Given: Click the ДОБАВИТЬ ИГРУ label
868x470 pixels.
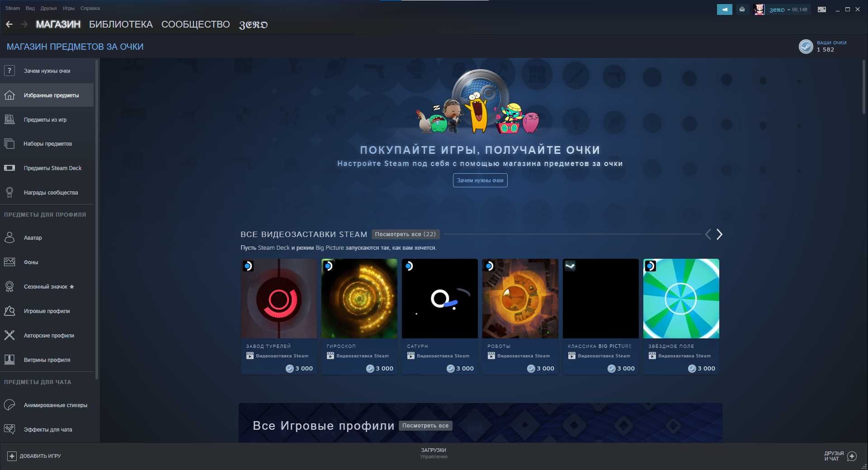Looking at the screenshot, I should coord(40,456).
